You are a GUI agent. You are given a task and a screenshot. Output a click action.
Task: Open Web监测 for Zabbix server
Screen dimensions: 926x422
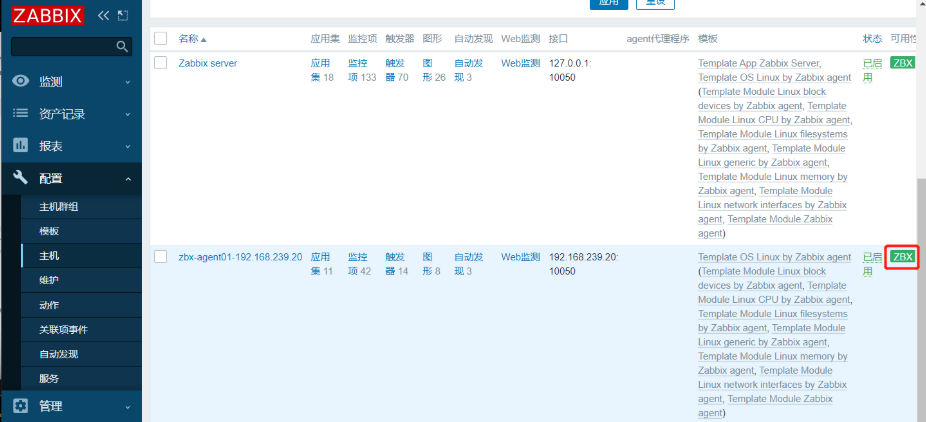tap(521, 63)
